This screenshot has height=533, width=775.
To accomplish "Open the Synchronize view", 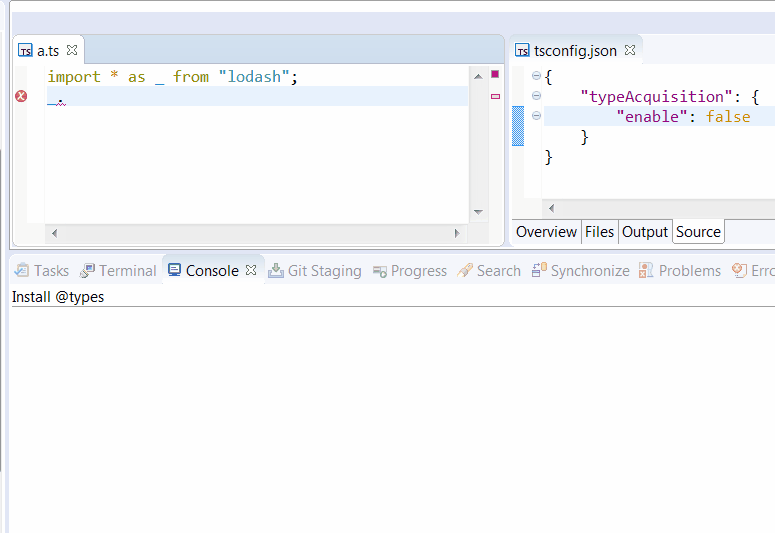I will coord(580,271).
